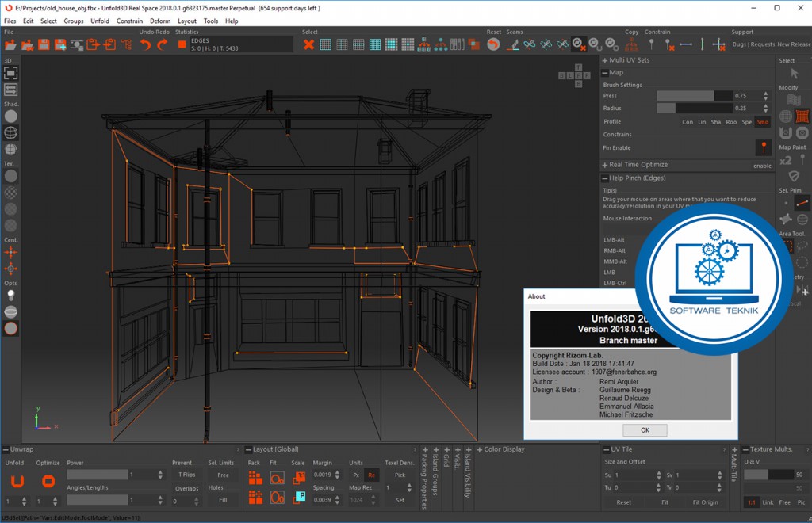The image size is (812, 523).
Task: Open the Unfold menu
Action: [100, 21]
